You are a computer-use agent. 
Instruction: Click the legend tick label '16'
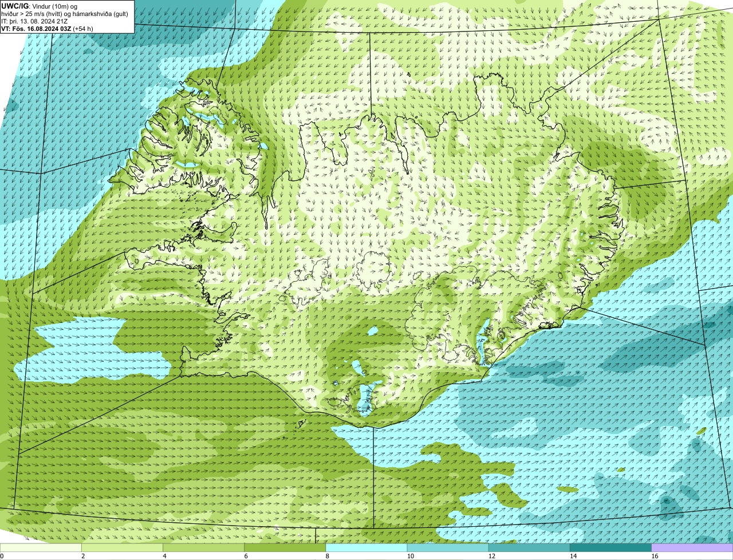(x=654, y=556)
